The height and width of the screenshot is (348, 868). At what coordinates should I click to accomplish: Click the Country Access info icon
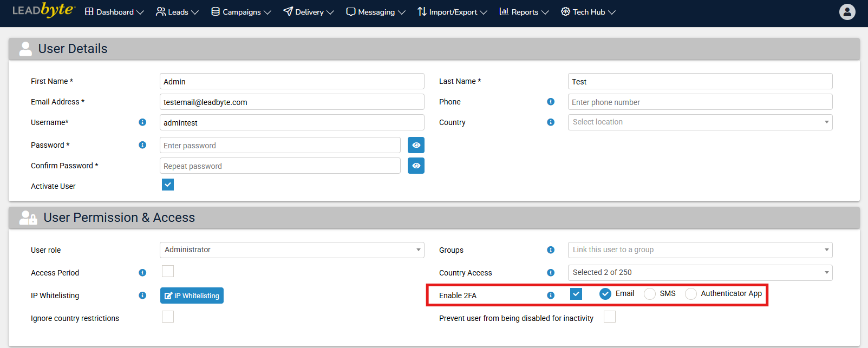click(x=551, y=273)
